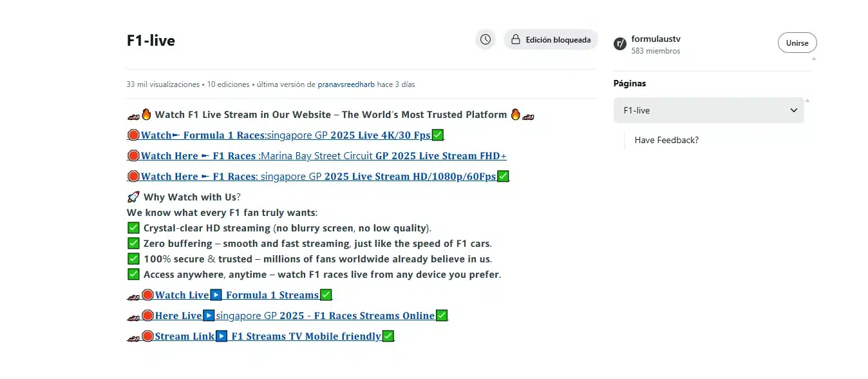Click the play icon after Stream Link
This screenshot has height=379, width=868.
coord(222,336)
